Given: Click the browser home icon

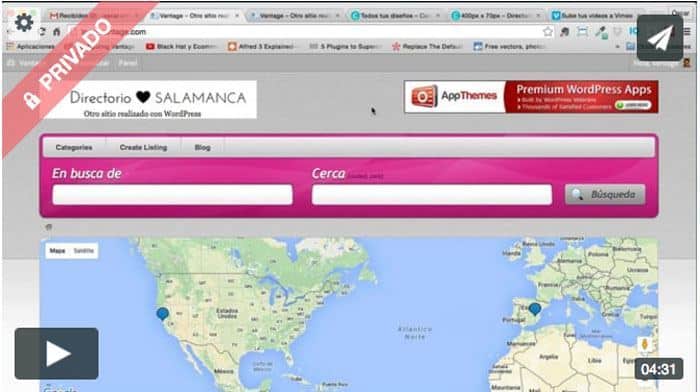Looking at the screenshot, I should tap(57, 32).
